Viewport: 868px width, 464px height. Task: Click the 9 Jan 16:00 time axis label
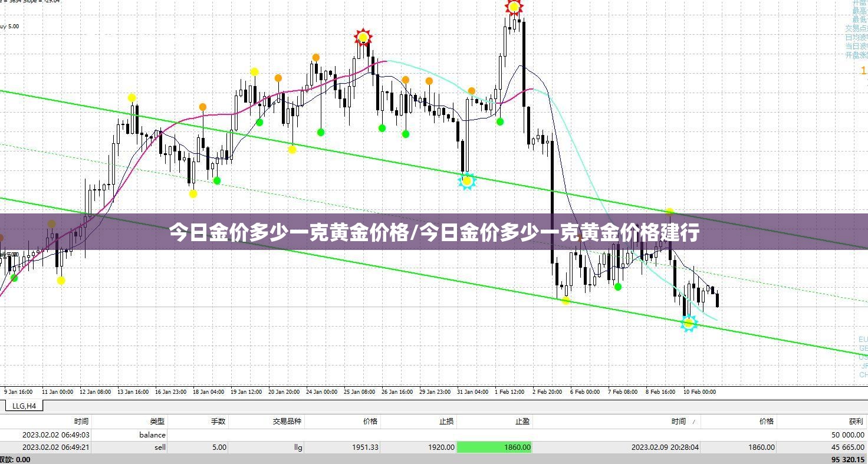point(18,391)
